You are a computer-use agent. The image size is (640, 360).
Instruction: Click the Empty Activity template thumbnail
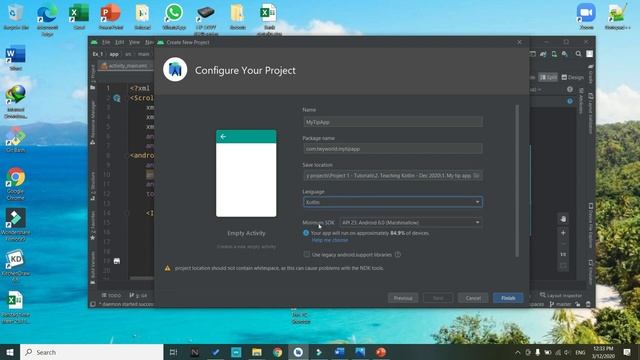pos(246,173)
